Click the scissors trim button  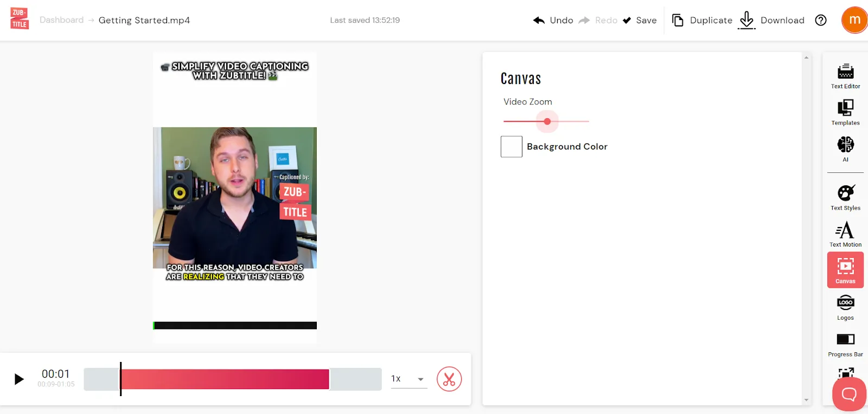(449, 379)
